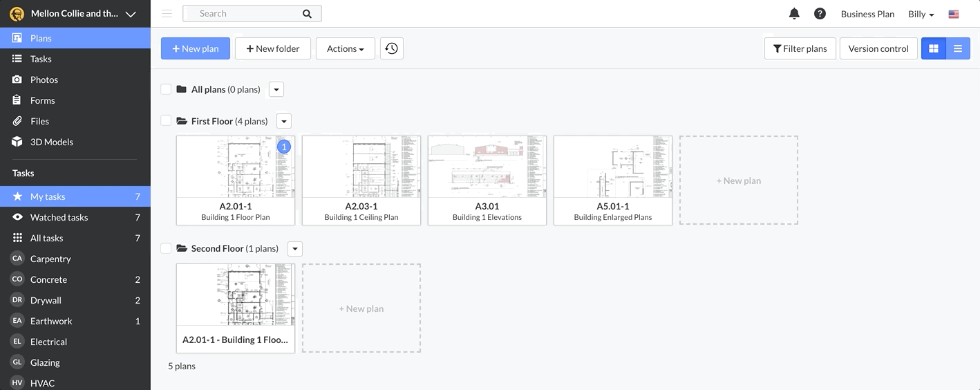Check the Second Floor folder checkbox

166,248
